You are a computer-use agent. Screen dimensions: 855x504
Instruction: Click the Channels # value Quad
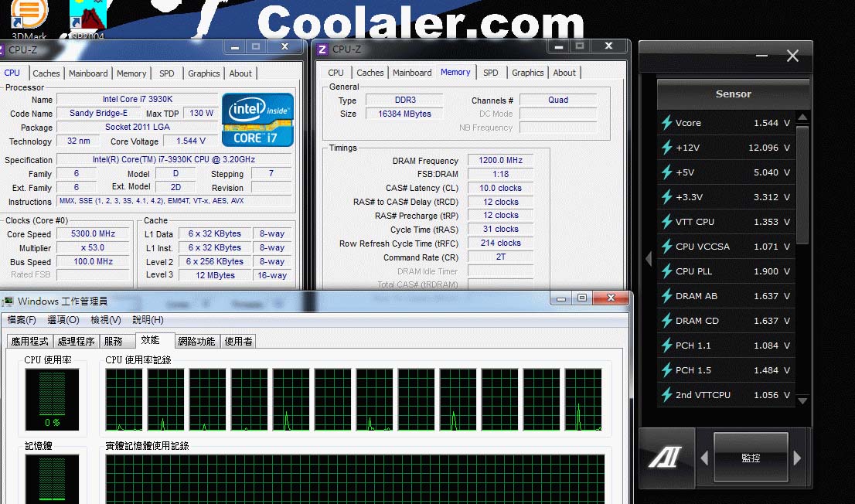click(558, 100)
